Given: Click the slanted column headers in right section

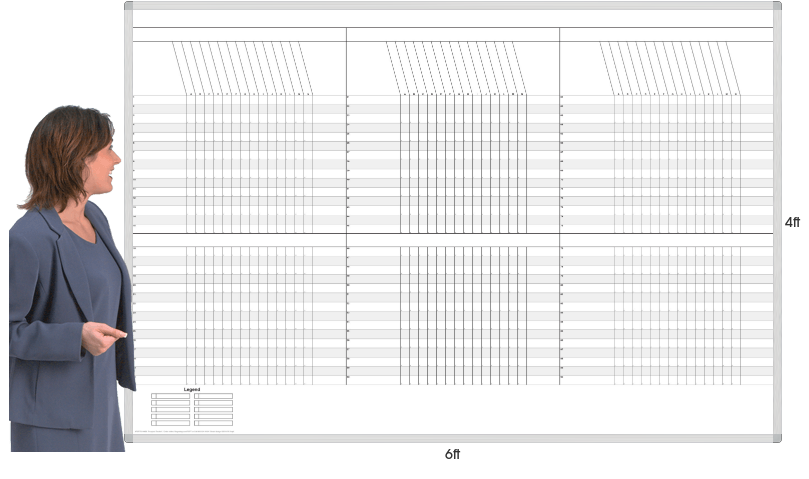Looking at the screenshot, I should click(x=670, y=67).
